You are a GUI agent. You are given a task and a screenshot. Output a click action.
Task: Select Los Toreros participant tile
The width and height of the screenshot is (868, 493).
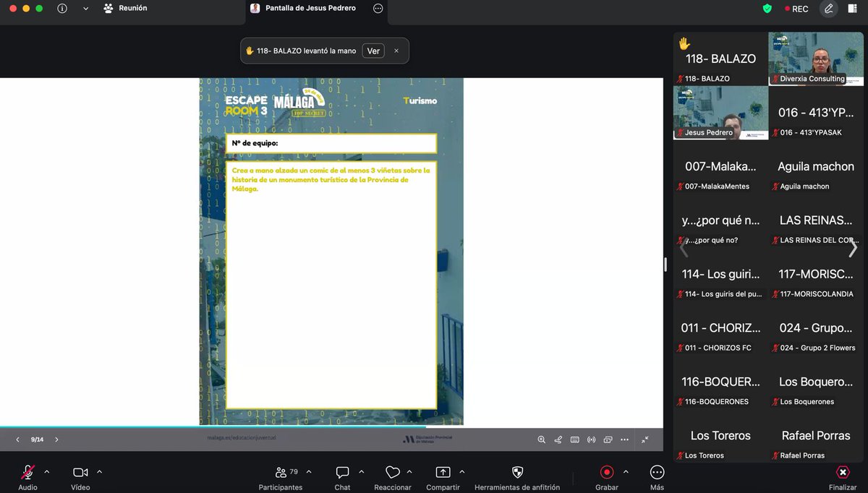(x=720, y=436)
